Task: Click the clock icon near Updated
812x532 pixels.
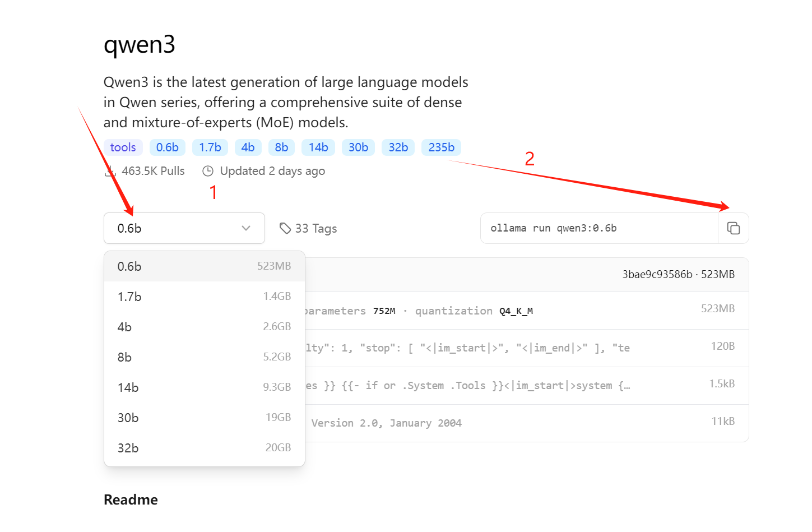Action: (x=208, y=171)
